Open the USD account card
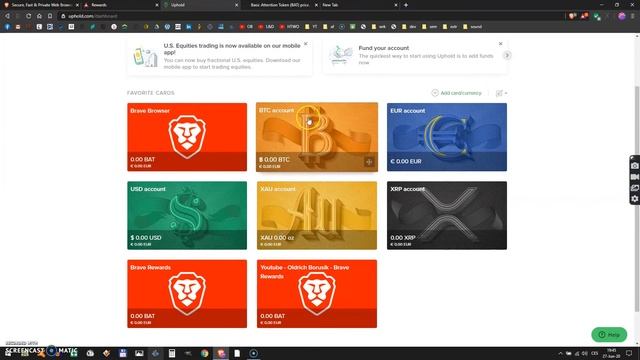This screenshot has width=640, height=360. tap(187, 215)
